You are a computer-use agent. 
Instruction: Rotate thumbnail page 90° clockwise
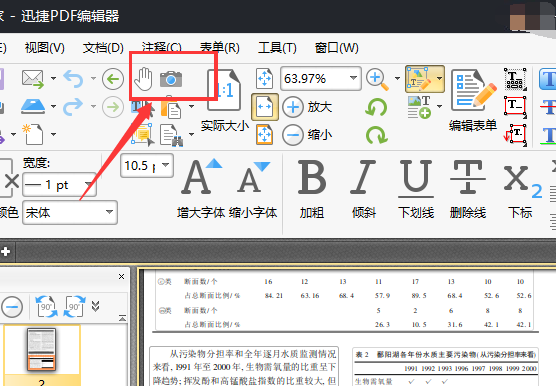74,307
